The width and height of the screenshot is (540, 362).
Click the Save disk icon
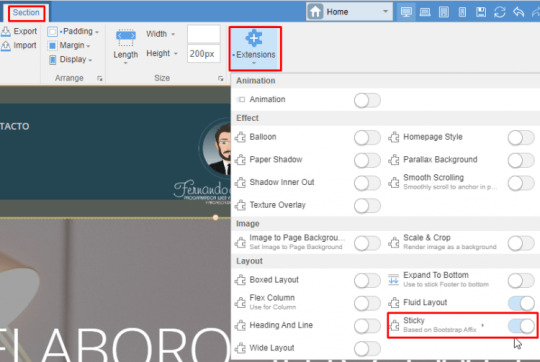pos(481,12)
